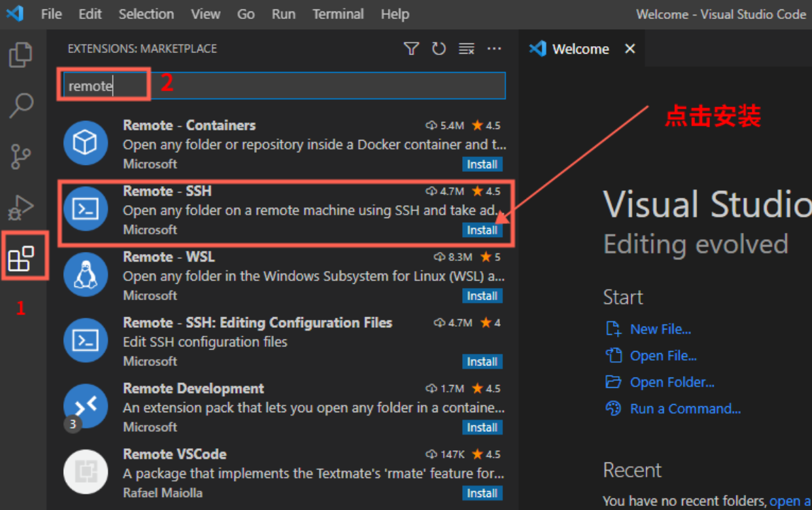Click the Remote - Containers extension icon

click(x=86, y=143)
